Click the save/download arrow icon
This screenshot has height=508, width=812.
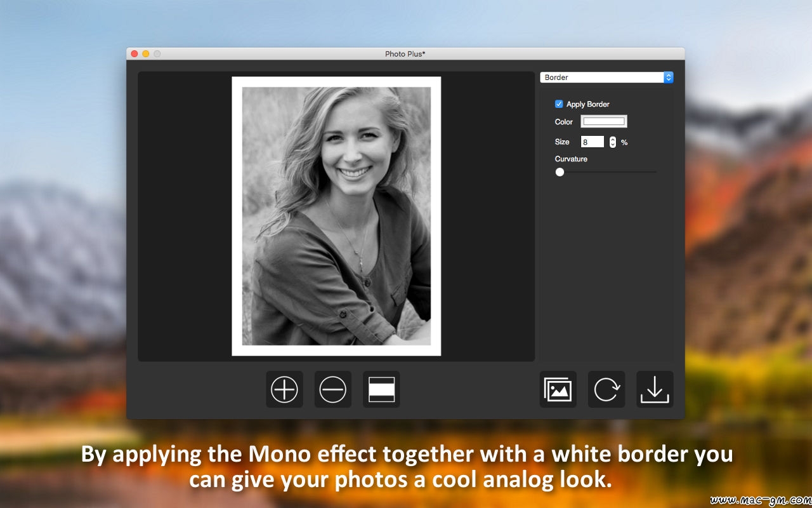click(x=655, y=389)
